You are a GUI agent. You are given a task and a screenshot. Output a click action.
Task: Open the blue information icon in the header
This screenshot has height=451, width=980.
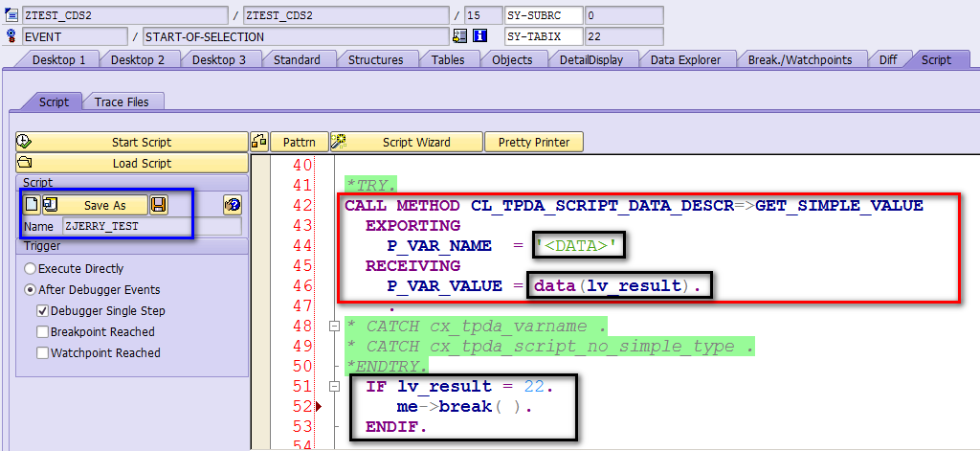pyautogui.click(x=480, y=36)
